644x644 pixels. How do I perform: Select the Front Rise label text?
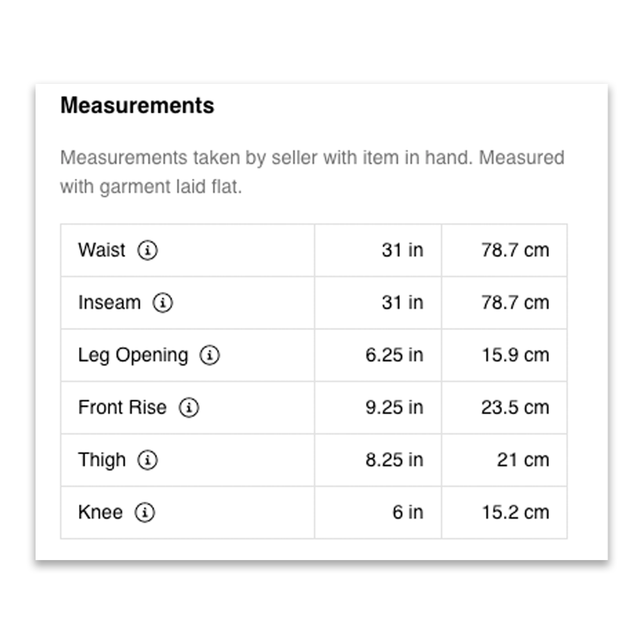(123, 407)
